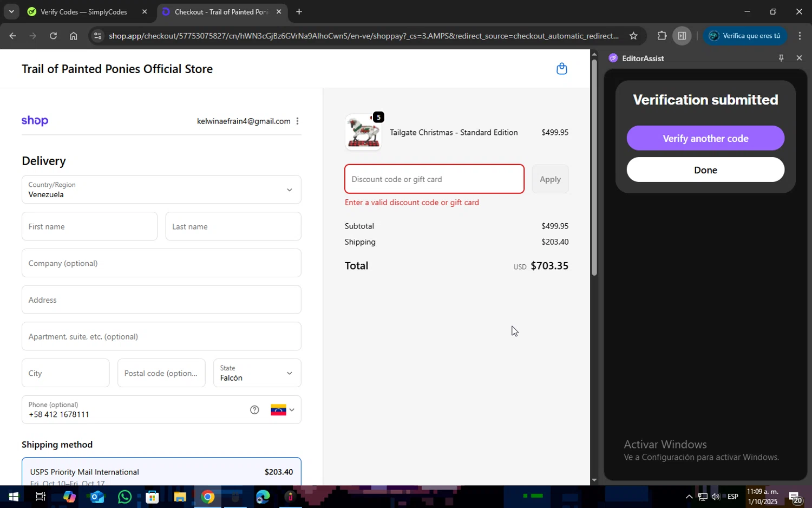
Task: Open WhatsApp from the taskbar
Action: [125, 497]
